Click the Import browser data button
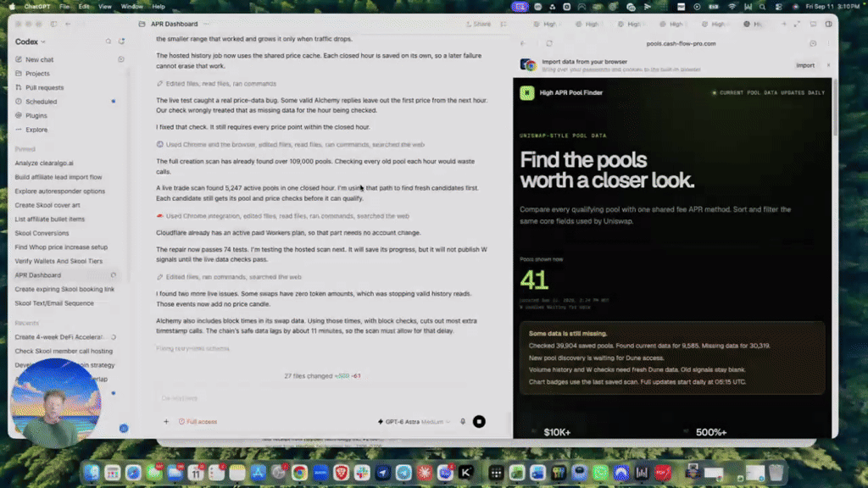868x488 pixels. 805,65
